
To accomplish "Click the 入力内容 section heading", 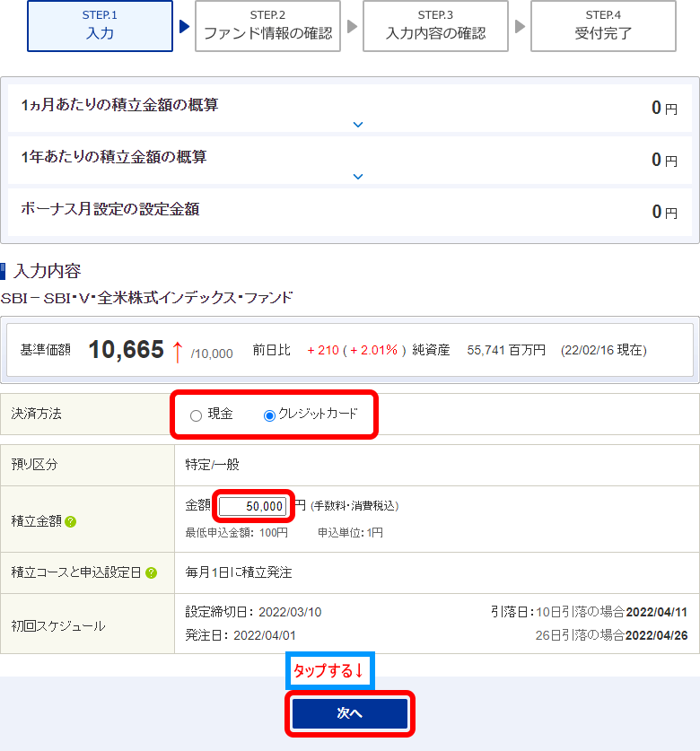I will pyautogui.click(x=47, y=271).
